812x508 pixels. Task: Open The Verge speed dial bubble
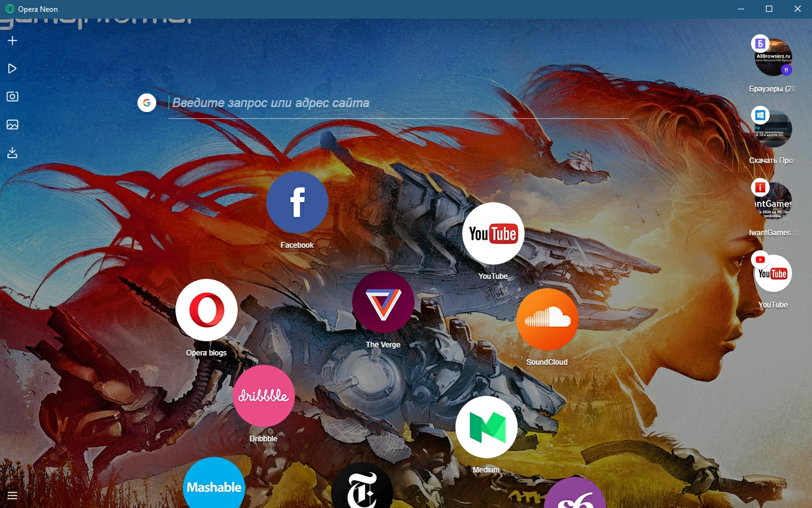[x=383, y=302]
